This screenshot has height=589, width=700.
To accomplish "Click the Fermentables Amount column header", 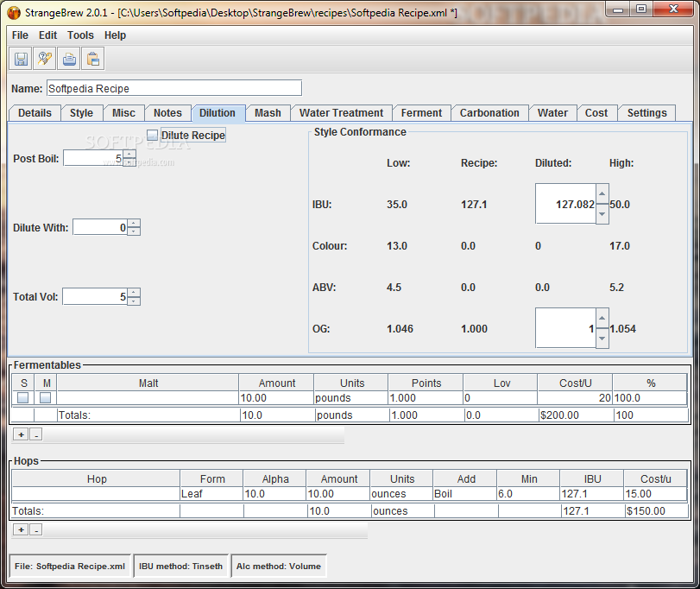I will 277,383.
